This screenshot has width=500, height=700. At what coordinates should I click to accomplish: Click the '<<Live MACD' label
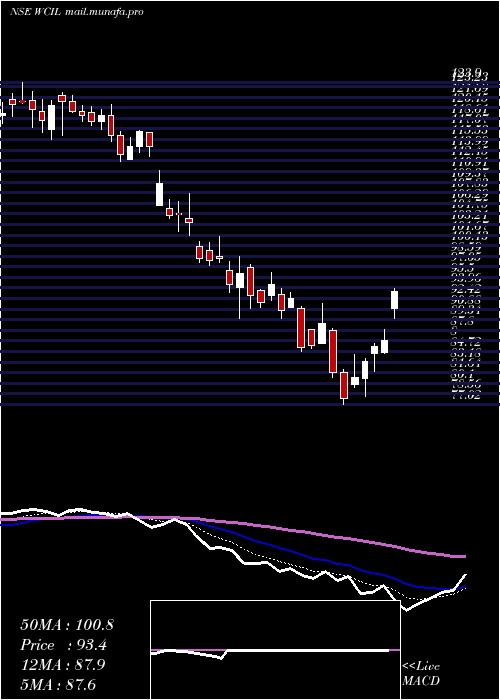click(421, 674)
